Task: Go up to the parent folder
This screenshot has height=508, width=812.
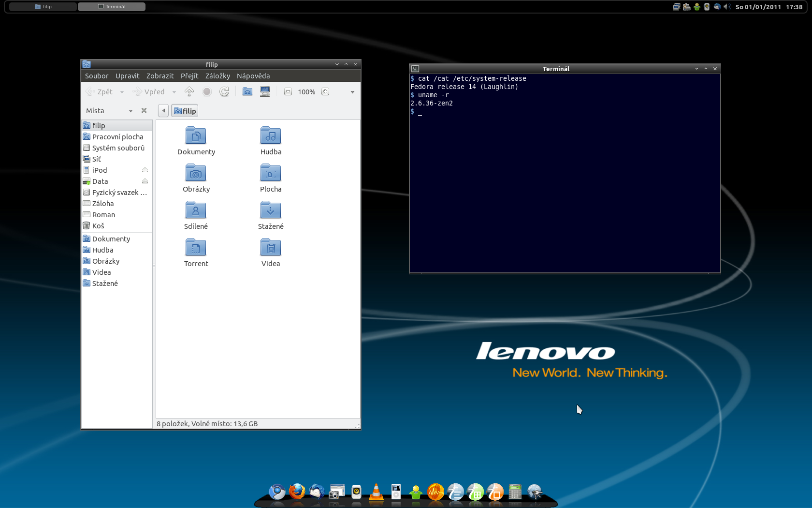Action: (x=189, y=91)
